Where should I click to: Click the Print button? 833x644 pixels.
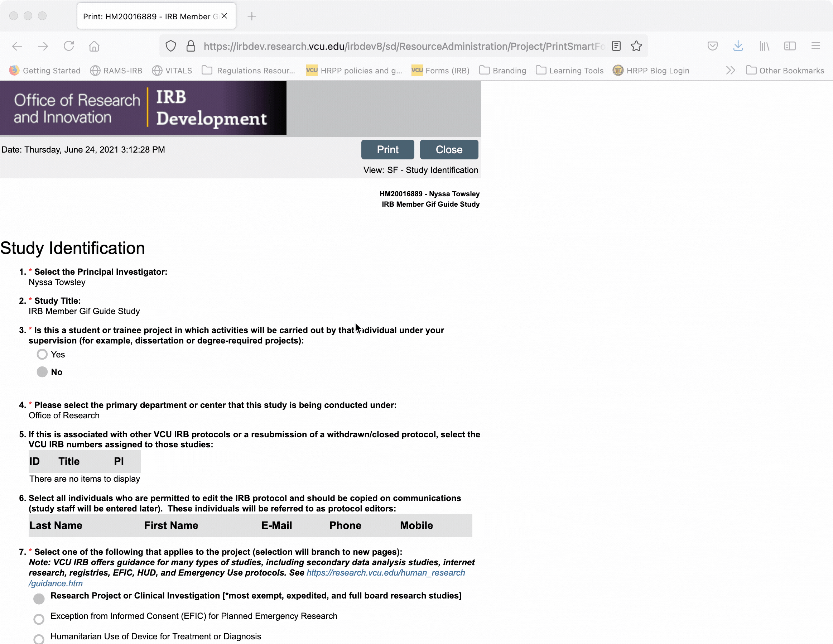pyautogui.click(x=387, y=150)
